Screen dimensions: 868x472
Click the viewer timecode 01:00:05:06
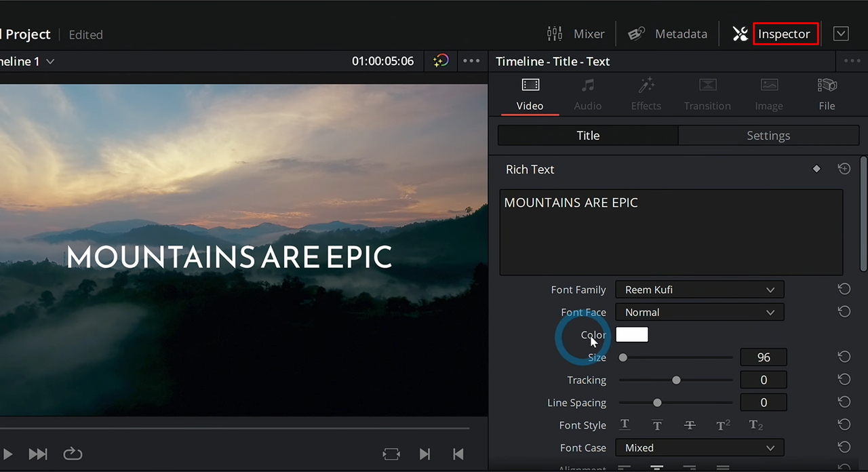tap(382, 61)
